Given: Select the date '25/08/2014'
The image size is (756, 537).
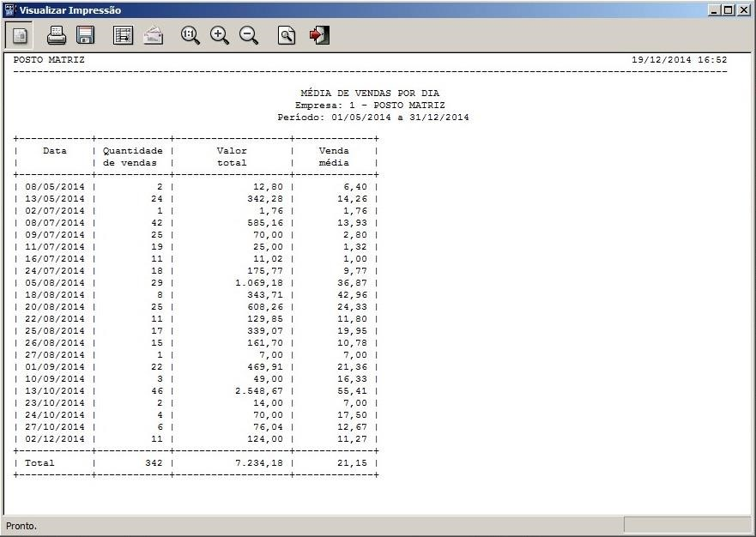Looking at the screenshot, I should click(54, 330).
